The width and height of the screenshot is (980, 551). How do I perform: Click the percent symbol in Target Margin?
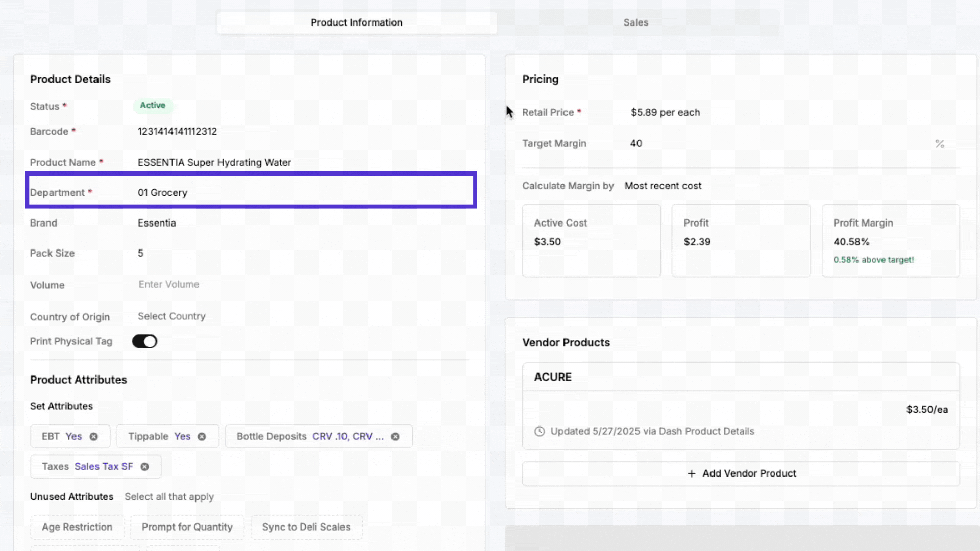[x=939, y=144]
